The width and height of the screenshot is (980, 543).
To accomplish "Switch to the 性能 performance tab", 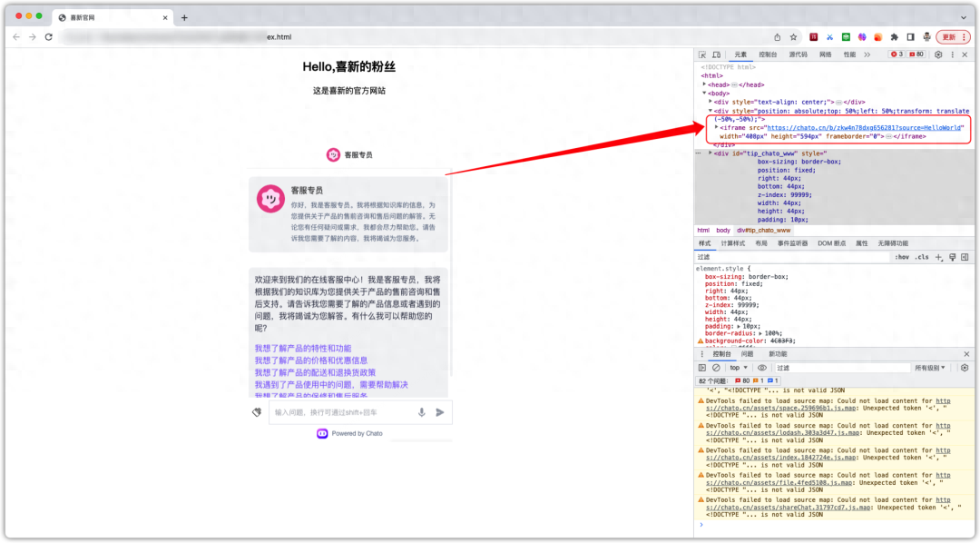I will pos(849,54).
